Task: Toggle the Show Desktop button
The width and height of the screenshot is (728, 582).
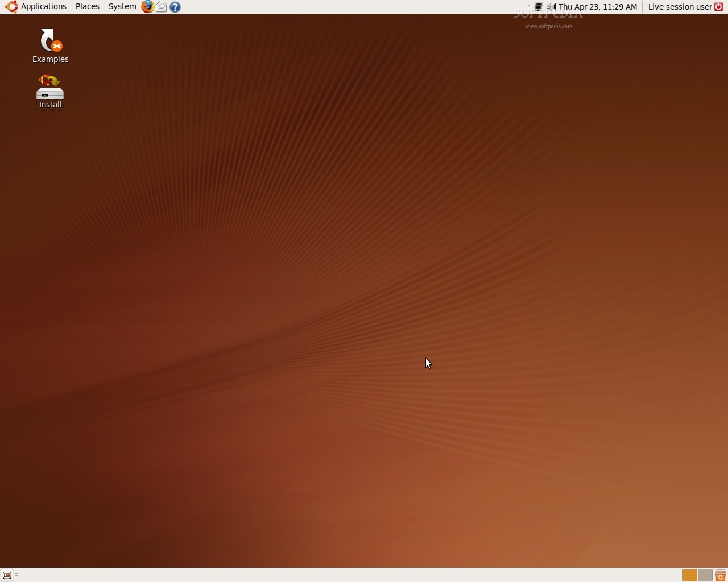Action: [x=7, y=575]
